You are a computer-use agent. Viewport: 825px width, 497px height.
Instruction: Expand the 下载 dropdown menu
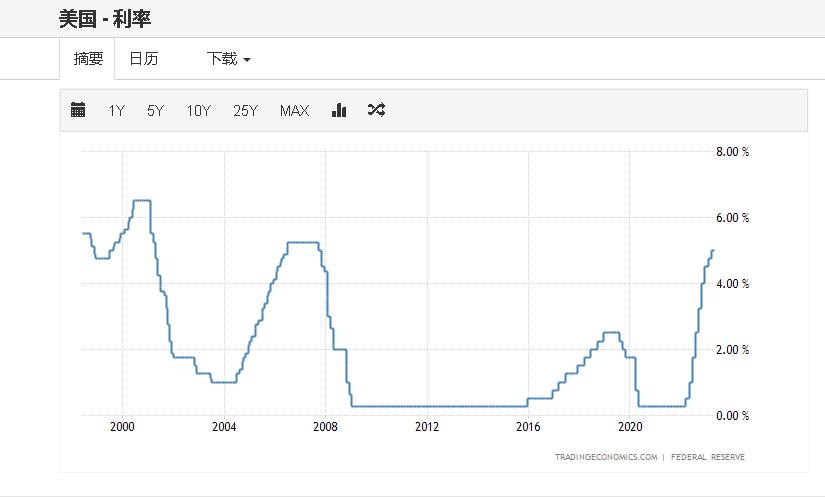click(228, 59)
